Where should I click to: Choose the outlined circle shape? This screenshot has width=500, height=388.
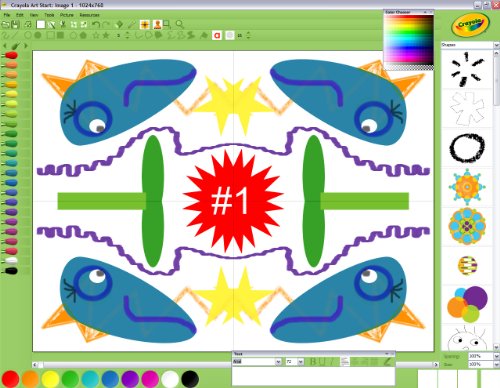[28, 35]
